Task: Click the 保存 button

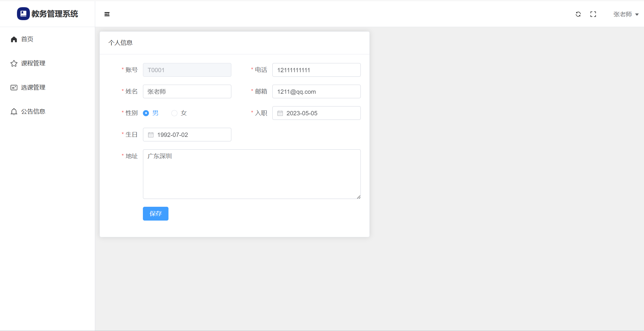Action: click(x=156, y=214)
